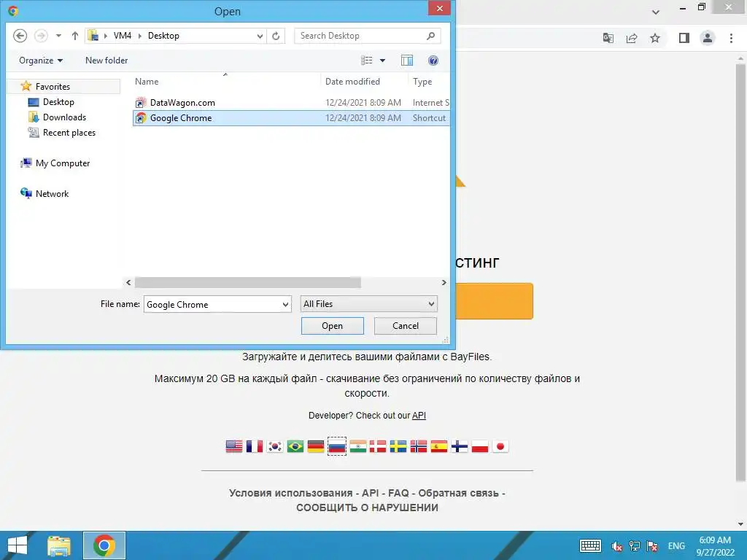This screenshot has width=747, height=560.
Task: Open Chrome tab search chevron
Action: [656, 12]
